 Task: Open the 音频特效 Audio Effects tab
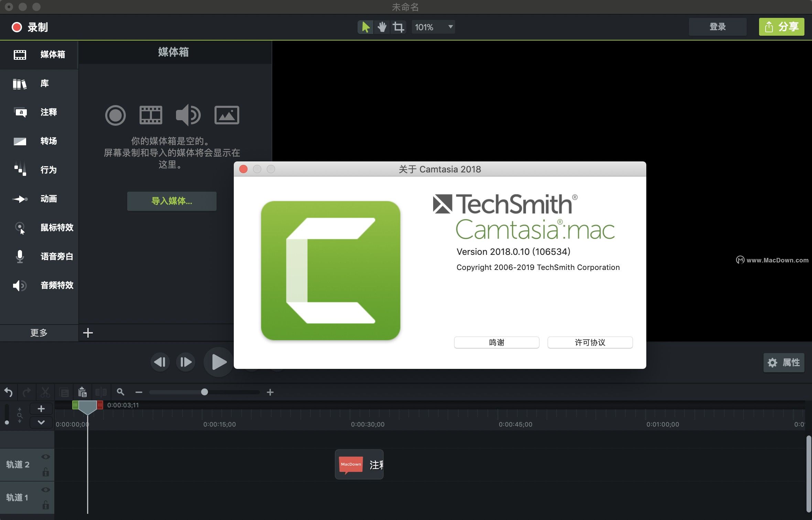click(39, 285)
